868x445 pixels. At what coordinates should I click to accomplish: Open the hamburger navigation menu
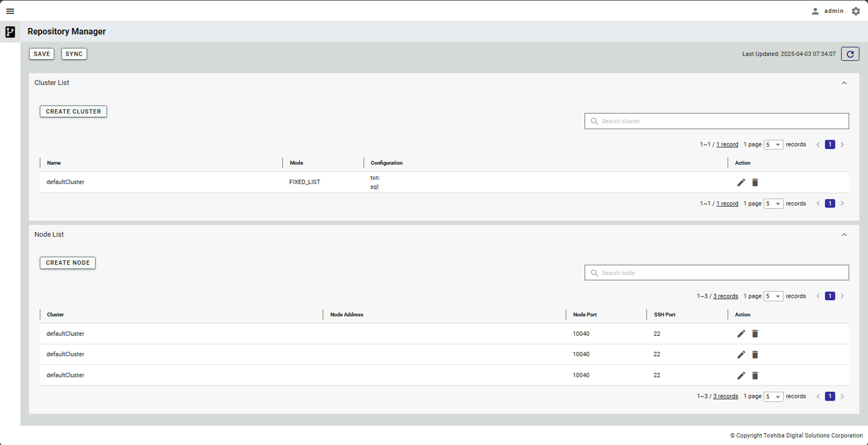[x=10, y=11]
